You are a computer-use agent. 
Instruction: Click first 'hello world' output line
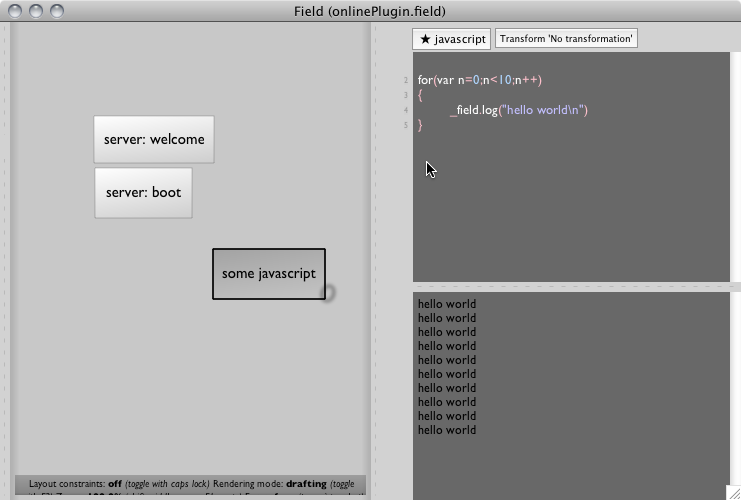click(447, 304)
